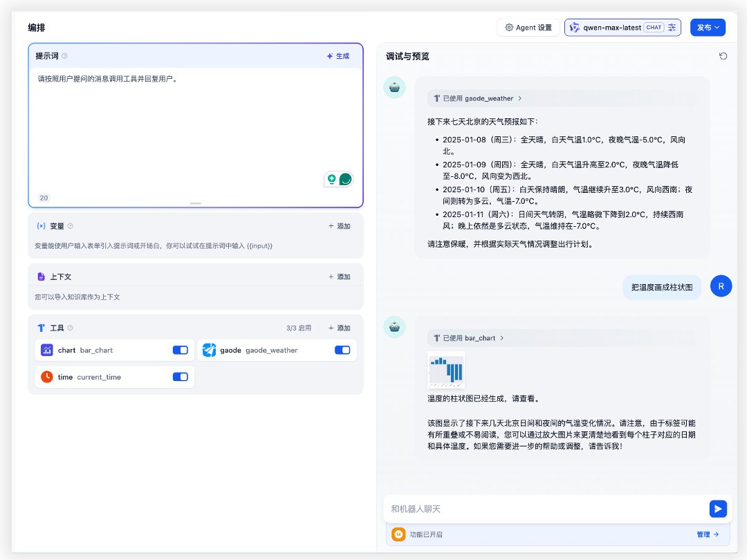Image resolution: width=747 pixels, height=560 pixels.
Task: Open model parameter settings sliders icon
Action: 672,28
